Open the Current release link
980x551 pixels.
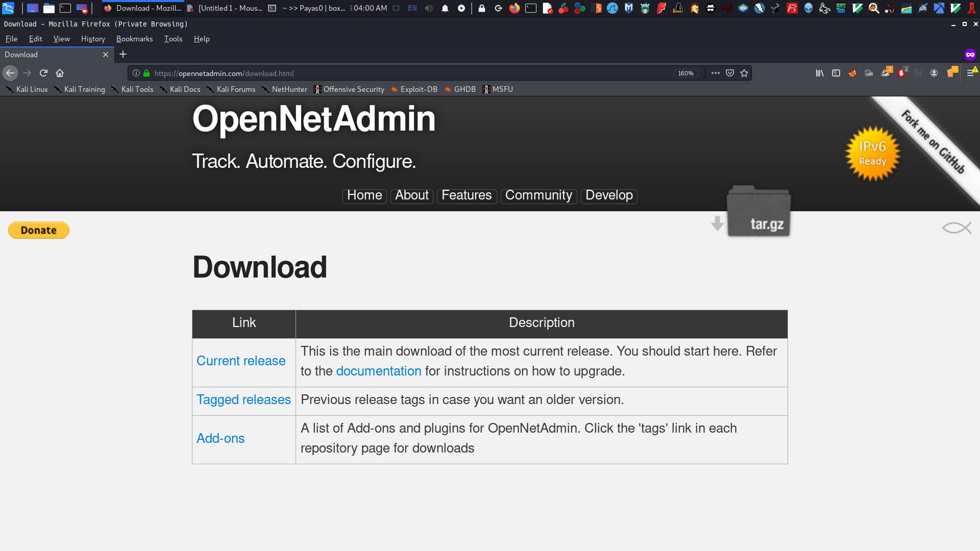pyautogui.click(x=241, y=361)
